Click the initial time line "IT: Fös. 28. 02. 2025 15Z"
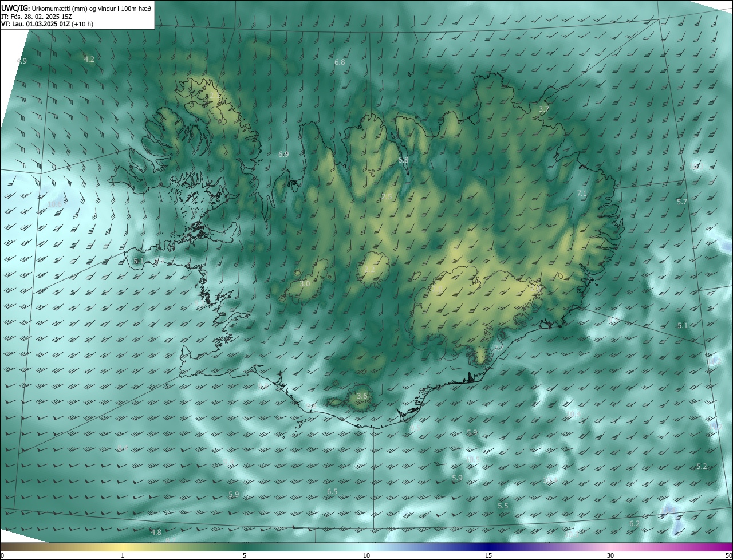733x560 pixels. pyautogui.click(x=36, y=16)
